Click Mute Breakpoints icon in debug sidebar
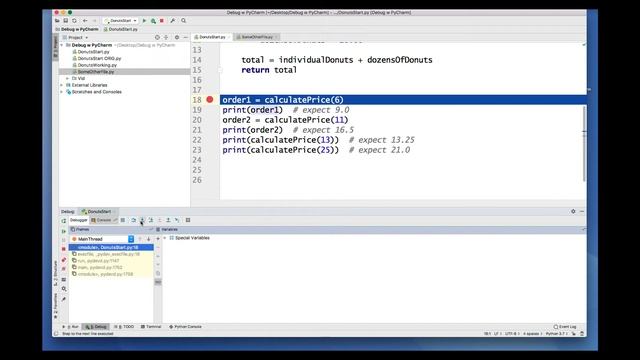640x360 pixels. 64,269
